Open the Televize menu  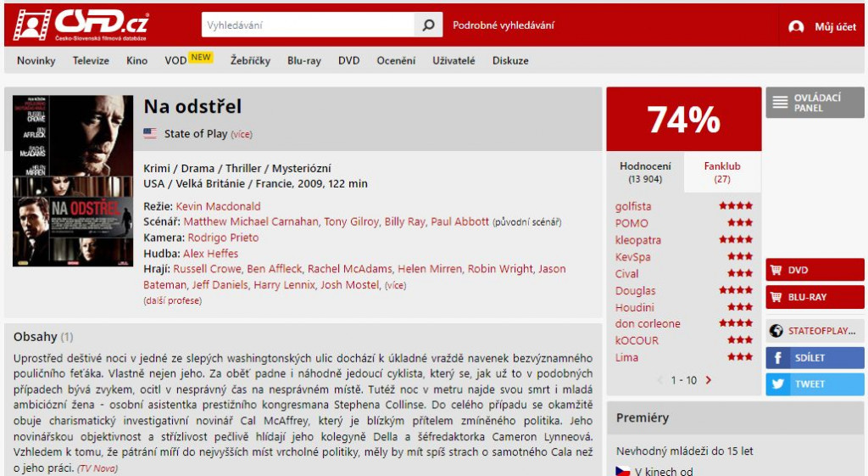(x=91, y=60)
